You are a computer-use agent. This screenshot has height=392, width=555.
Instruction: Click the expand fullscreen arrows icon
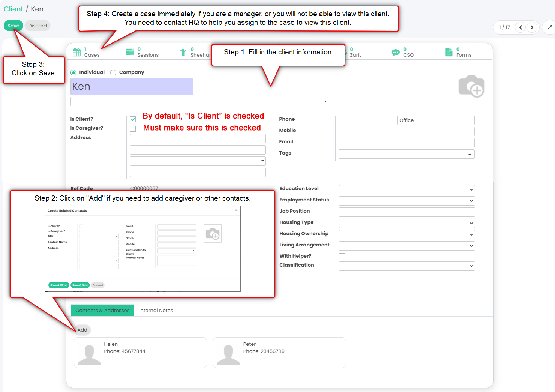[x=549, y=27]
